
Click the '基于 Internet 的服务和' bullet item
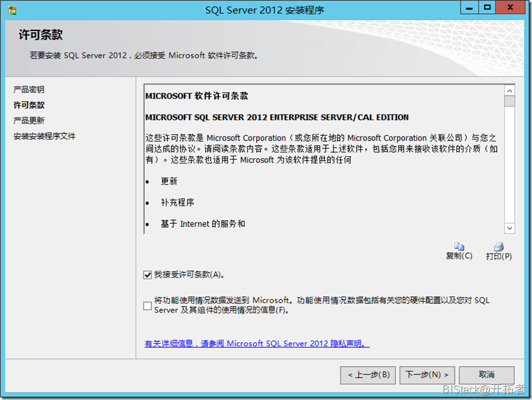[x=203, y=224]
